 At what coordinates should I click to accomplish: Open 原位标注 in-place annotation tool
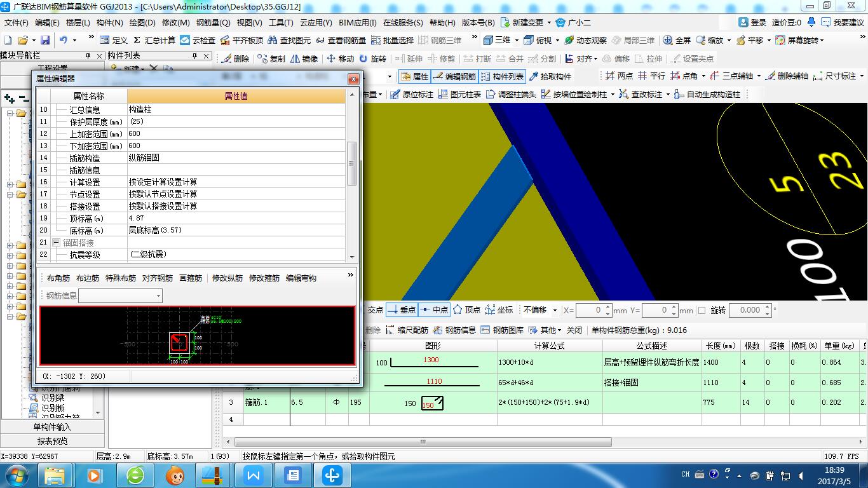pyautogui.click(x=412, y=94)
